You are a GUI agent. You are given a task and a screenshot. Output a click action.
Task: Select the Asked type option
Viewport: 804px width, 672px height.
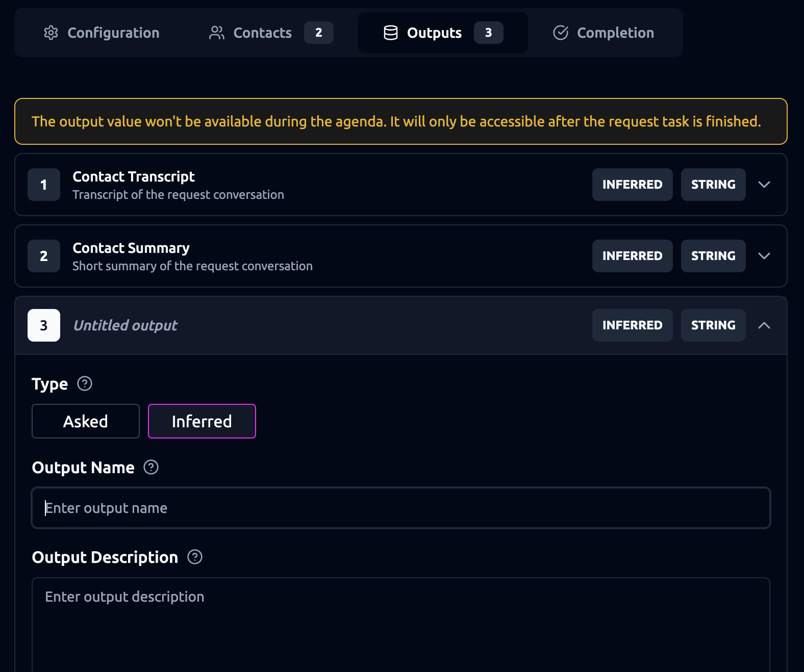tap(86, 421)
